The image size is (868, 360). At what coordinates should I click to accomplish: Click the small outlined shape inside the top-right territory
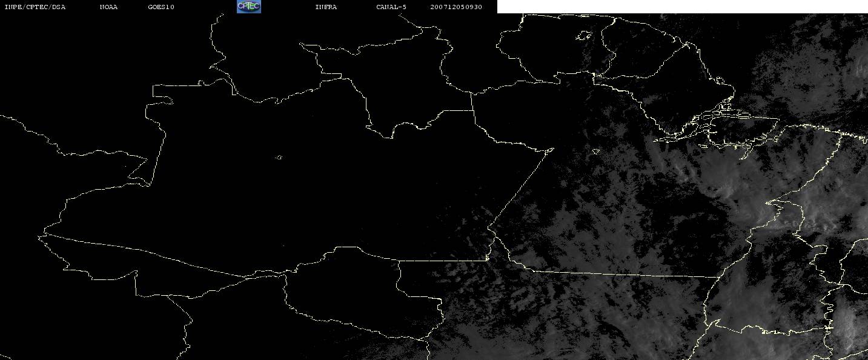[x=584, y=36]
